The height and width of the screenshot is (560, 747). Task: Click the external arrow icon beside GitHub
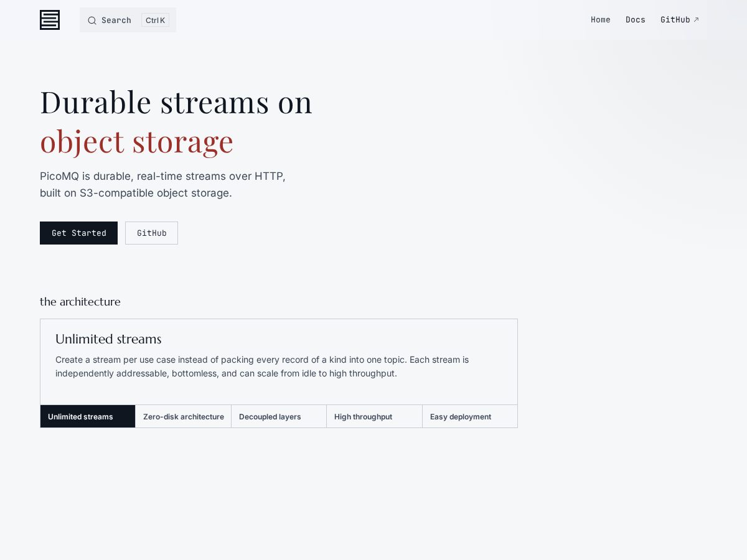[x=696, y=20]
